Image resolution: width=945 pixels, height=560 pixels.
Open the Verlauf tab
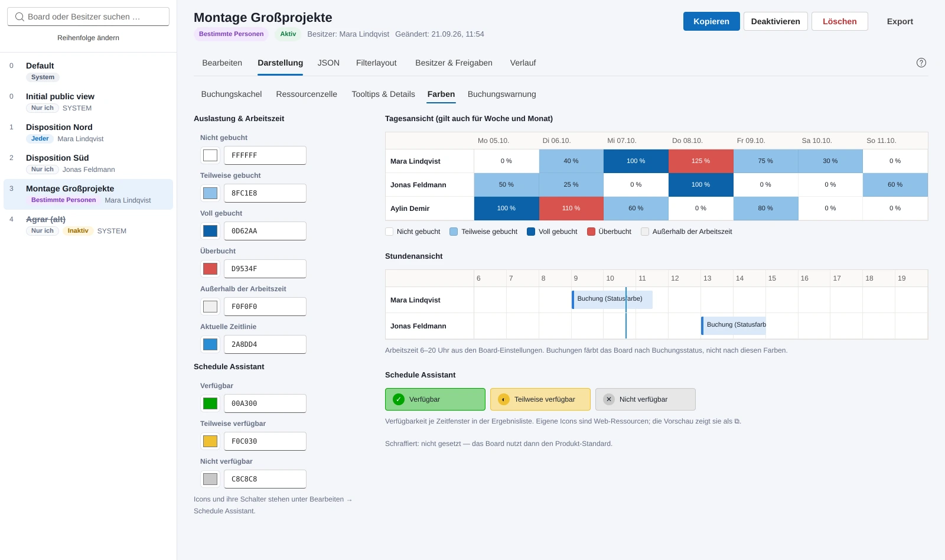[x=523, y=63]
